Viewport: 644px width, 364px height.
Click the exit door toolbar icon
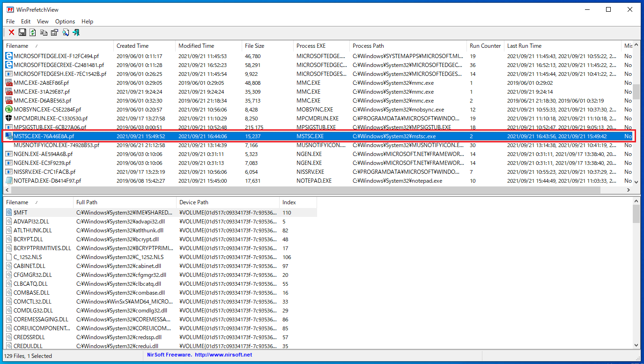pyautogui.click(x=76, y=32)
